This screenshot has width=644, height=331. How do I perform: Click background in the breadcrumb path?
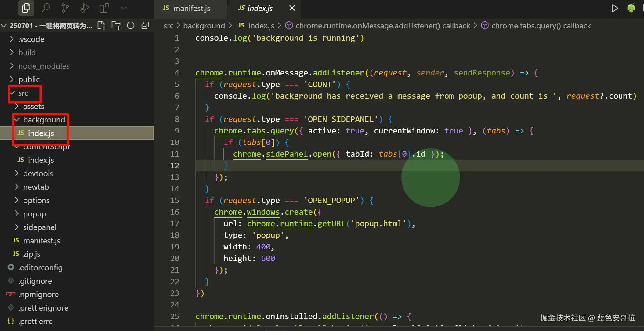204,26
